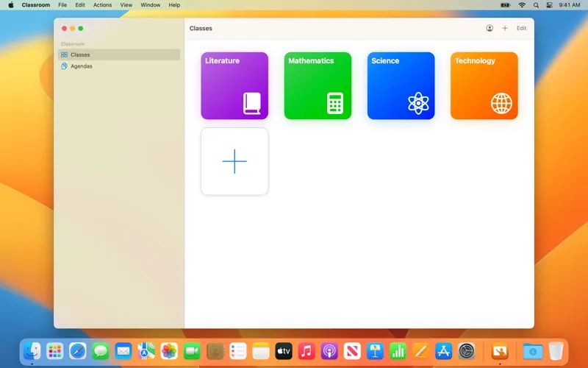Click the yellow minimize window button
The width and height of the screenshot is (588, 368).
[x=72, y=28]
